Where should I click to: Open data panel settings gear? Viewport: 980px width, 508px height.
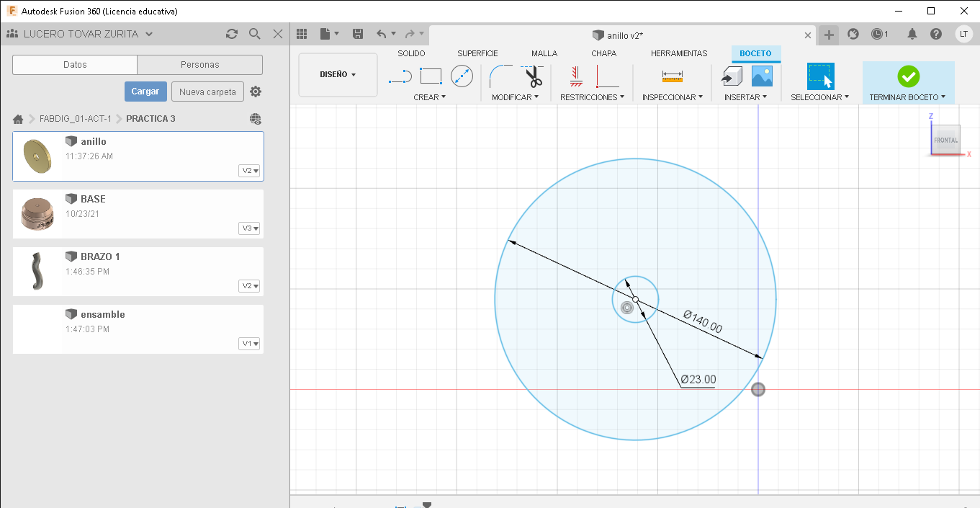point(256,92)
